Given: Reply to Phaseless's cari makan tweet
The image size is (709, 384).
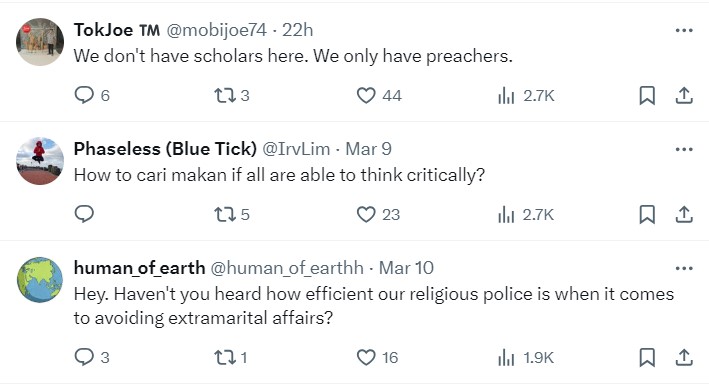Looking at the screenshot, I should [84, 214].
